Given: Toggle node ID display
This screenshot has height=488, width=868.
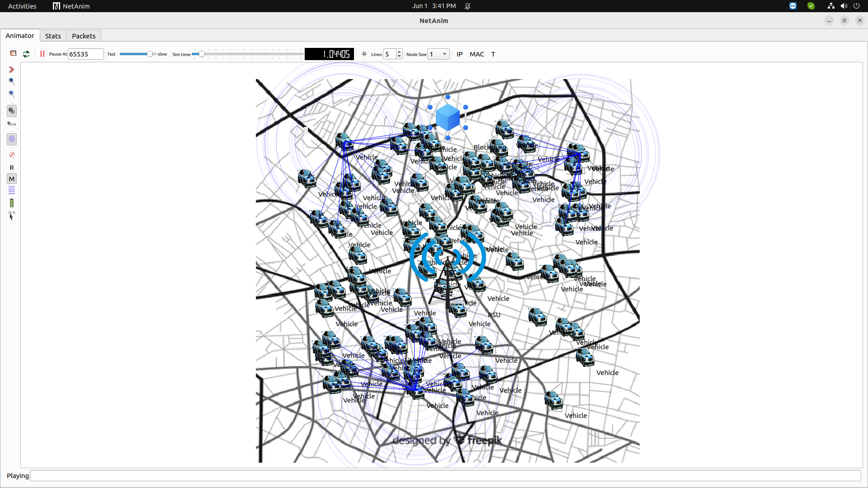Looking at the screenshot, I should (x=12, y=111).
